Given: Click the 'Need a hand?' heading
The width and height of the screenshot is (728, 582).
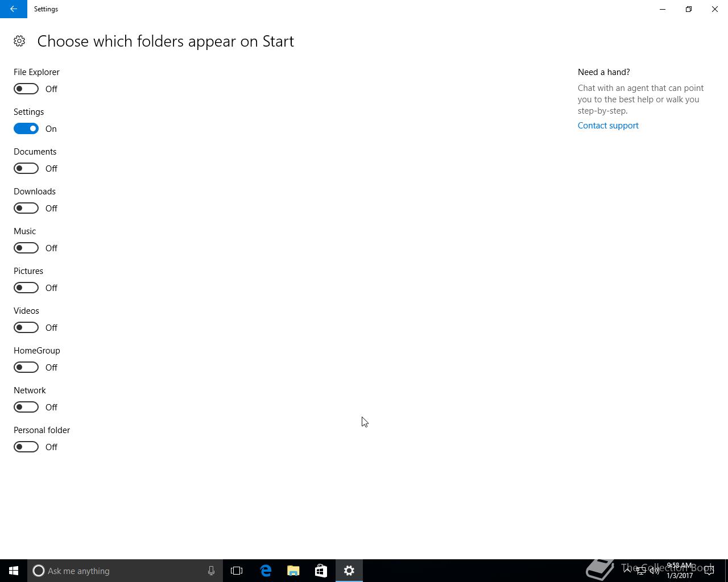Looking at the screenshot, I should point(604,72).
